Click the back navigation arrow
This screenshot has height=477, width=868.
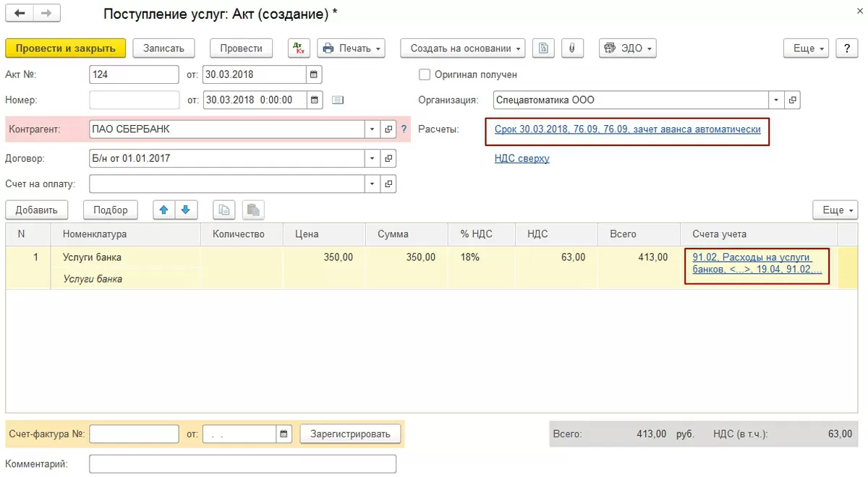(20, 14)
